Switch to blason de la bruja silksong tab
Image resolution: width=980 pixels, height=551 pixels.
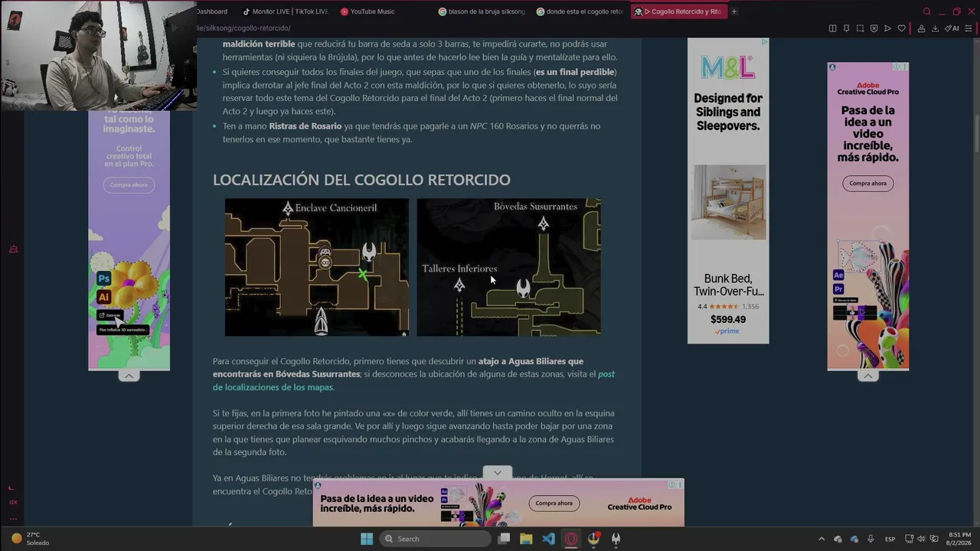tap(483, 11)
